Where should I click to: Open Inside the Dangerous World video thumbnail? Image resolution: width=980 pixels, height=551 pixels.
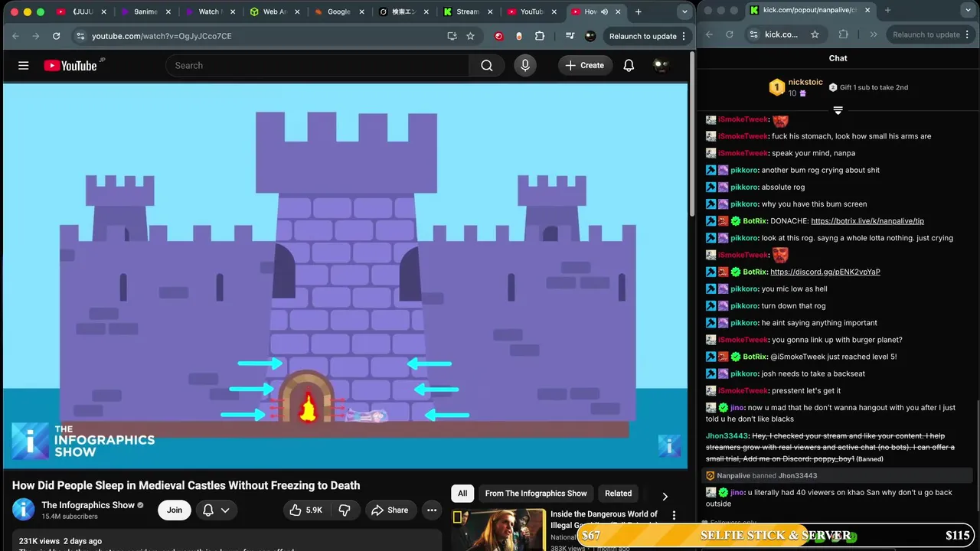[x=498, y=530]
